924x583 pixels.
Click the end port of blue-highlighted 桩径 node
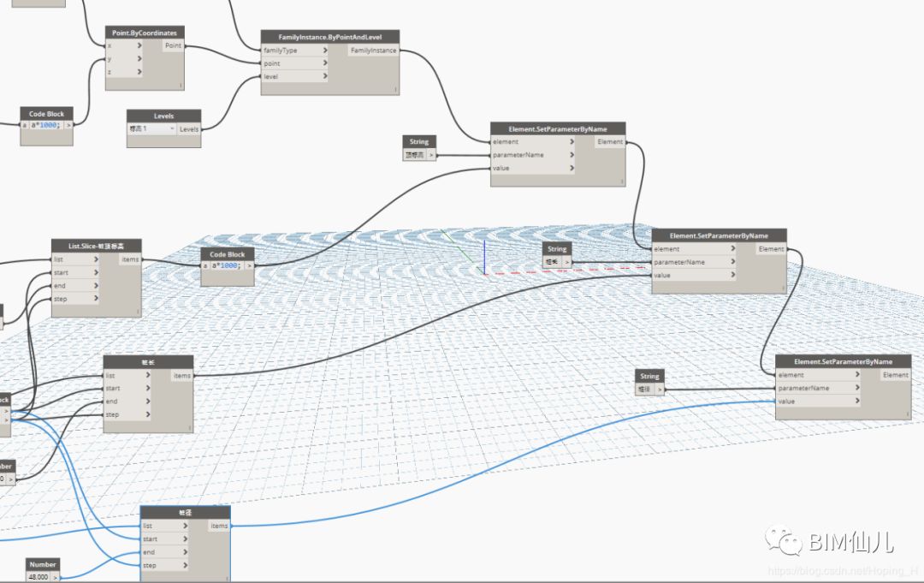tap(165, 552)
